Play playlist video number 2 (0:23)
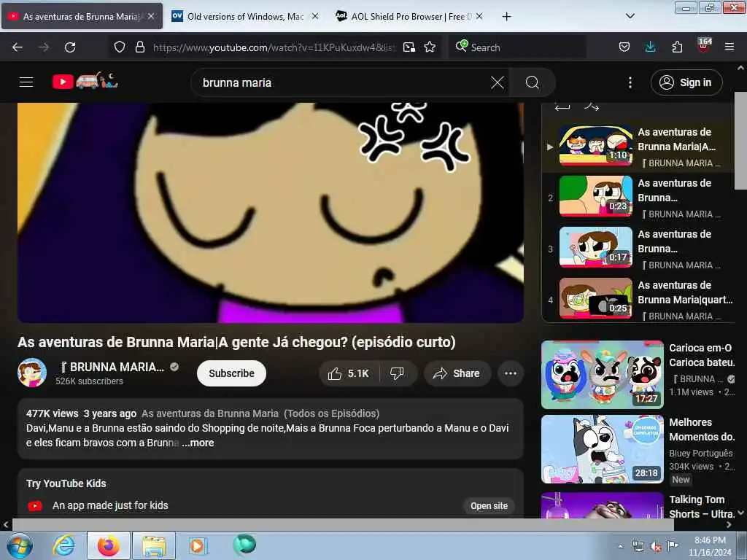 (595, 196)
